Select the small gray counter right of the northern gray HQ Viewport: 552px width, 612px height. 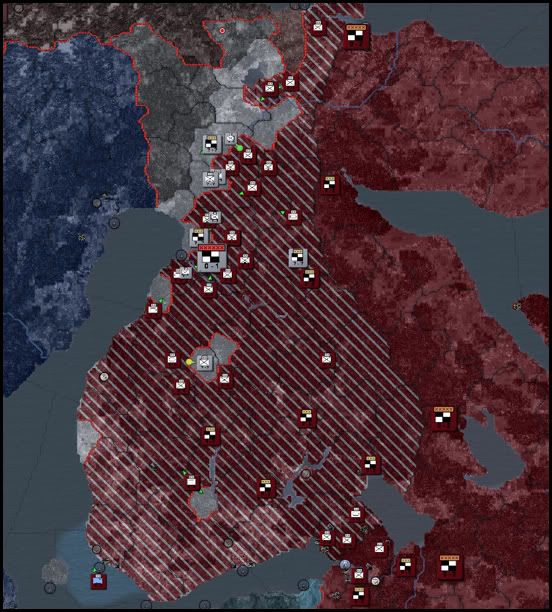231,138
